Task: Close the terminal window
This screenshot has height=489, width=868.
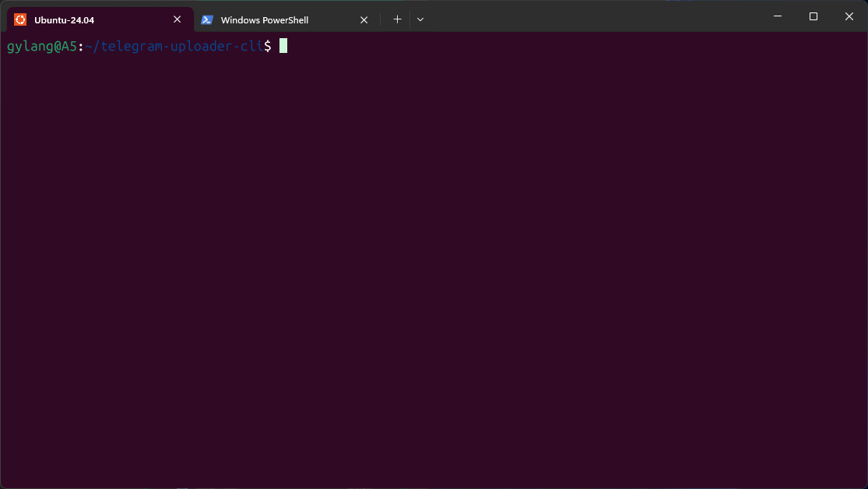Action: [849, 16]
